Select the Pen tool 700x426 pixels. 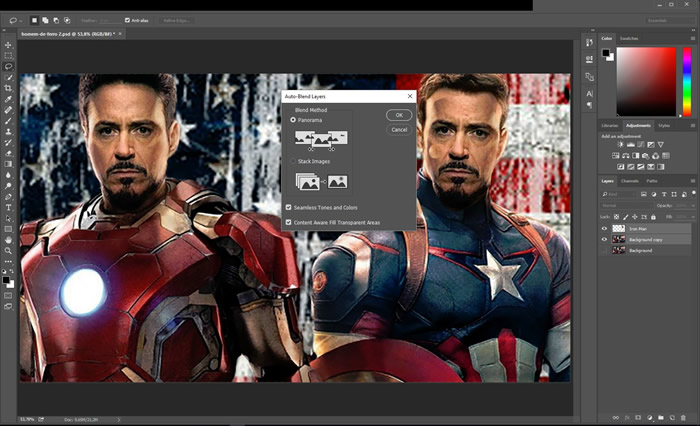8,196
